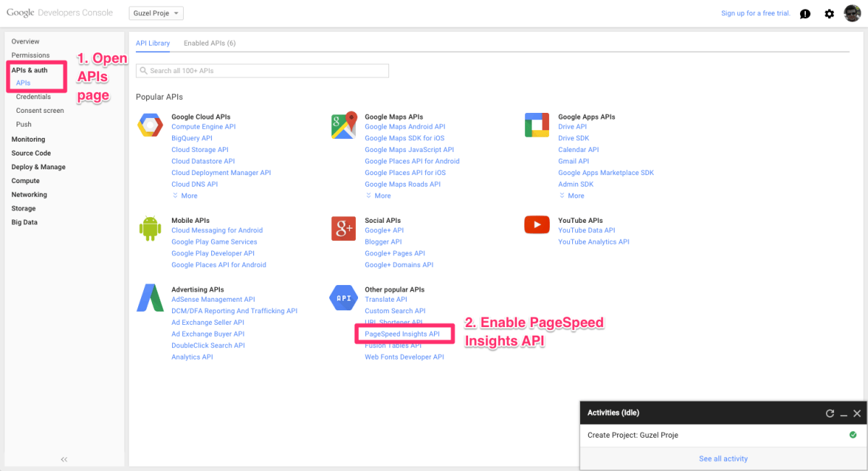The width and height of the screenshot is (868, 471).
Task: Click the Google Maps APIs pin icon
Action: point(343,124)
